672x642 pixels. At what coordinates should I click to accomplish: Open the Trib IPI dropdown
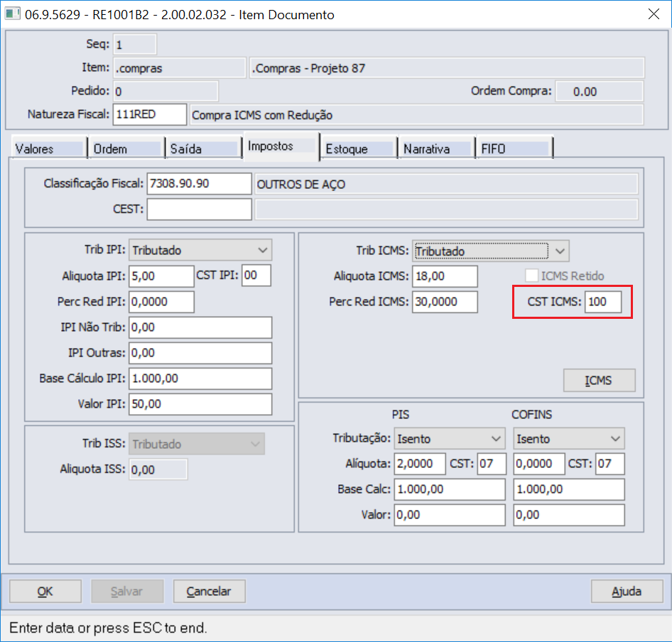pos(200,250)
